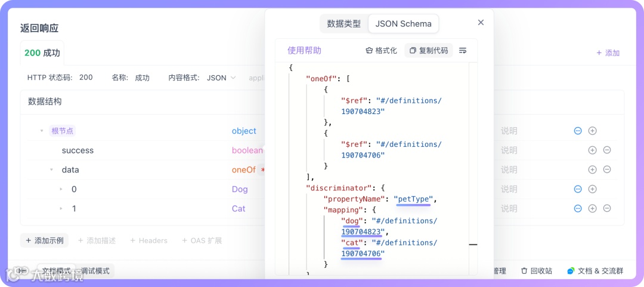Click the Dog type reference
This screenshot has width=644, height=287.
click(x=240, y=189)
